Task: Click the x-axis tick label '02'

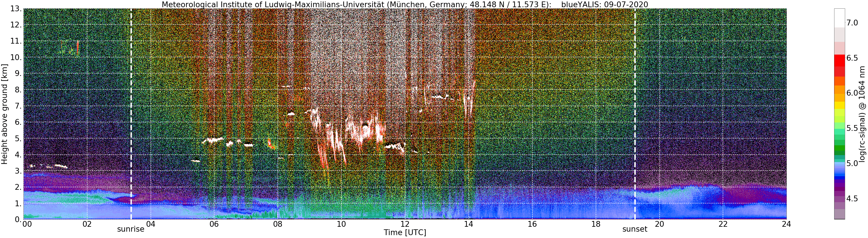Action: coord(87,224)
